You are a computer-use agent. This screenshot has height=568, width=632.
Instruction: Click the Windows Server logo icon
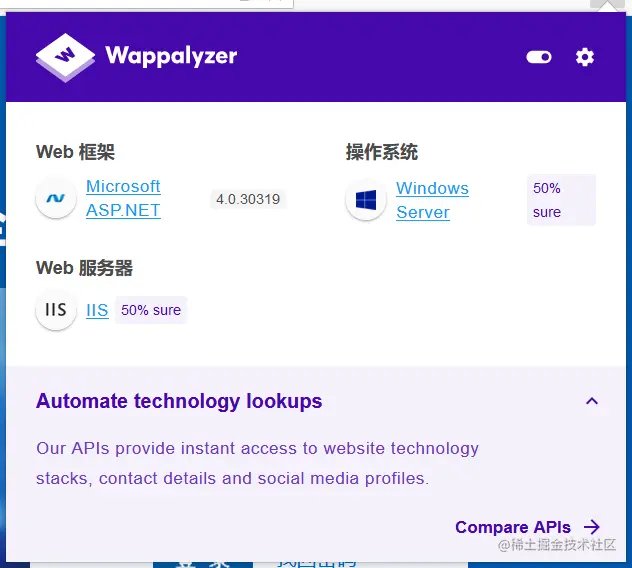(x=366, y=200)
